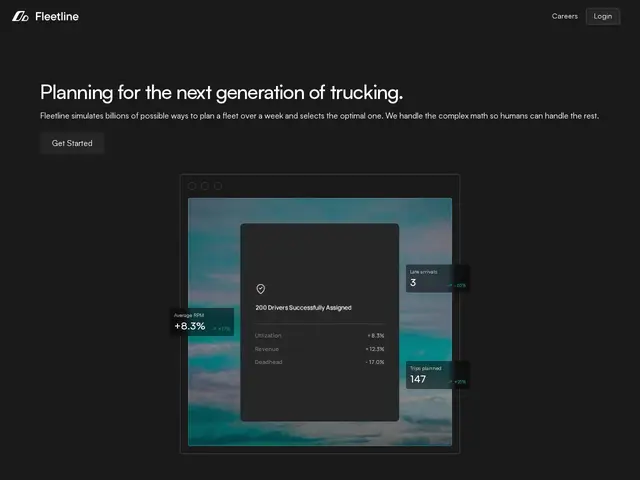
Task: Click the main headline about trucking
Action: (221, 93)
